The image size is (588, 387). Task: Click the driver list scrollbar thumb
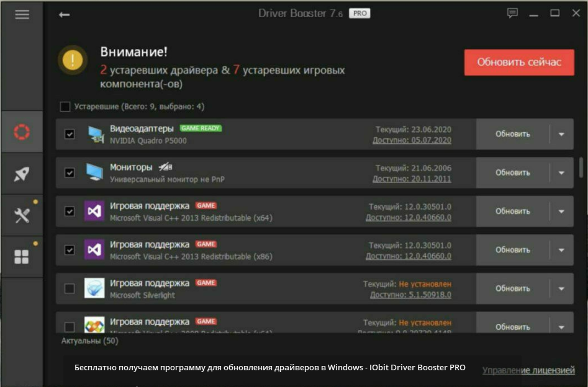tap(581, 166)
